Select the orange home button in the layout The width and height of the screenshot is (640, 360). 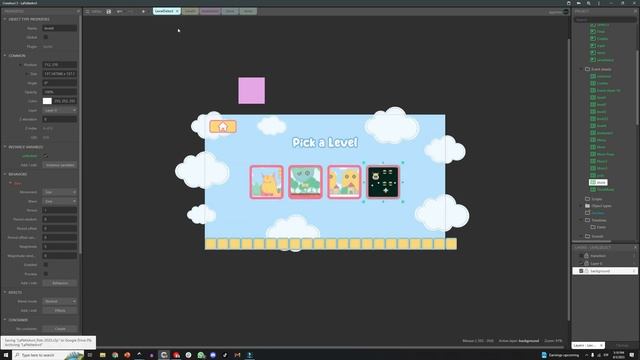(x=223, y=127)
